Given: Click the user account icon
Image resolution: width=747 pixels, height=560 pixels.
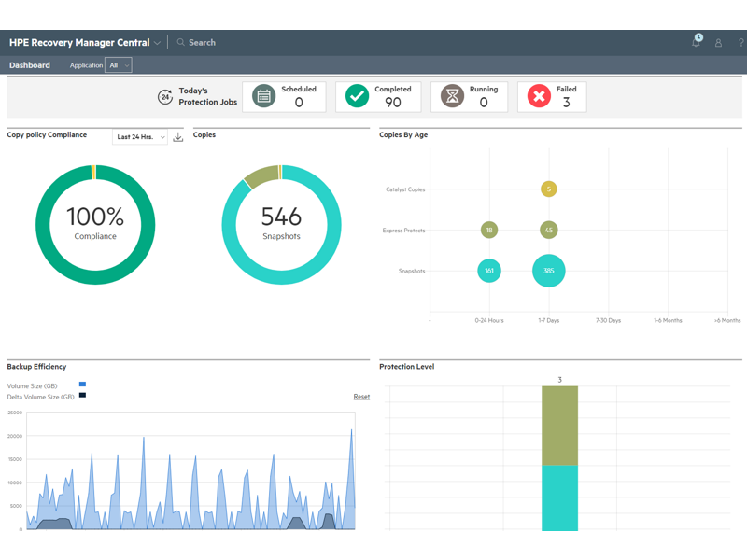Looking at the screenshot, I should (x=718, y=43).
